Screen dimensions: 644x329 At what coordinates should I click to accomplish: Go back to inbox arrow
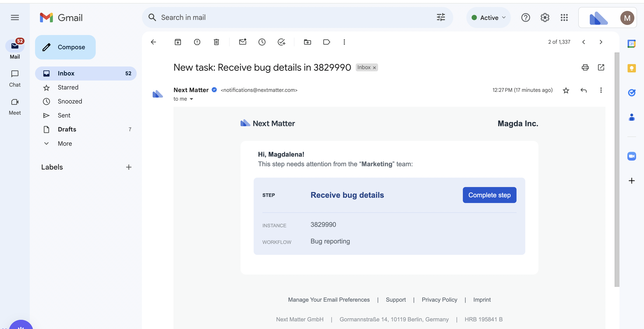click(154, 42)
